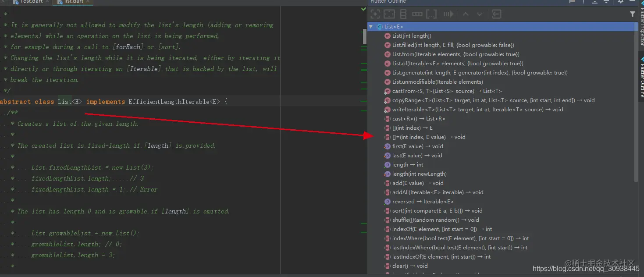Click the Flutter Outline panel vertical scrollbar
The height and width of the screenshot is (277, 644).
point(636,102)
